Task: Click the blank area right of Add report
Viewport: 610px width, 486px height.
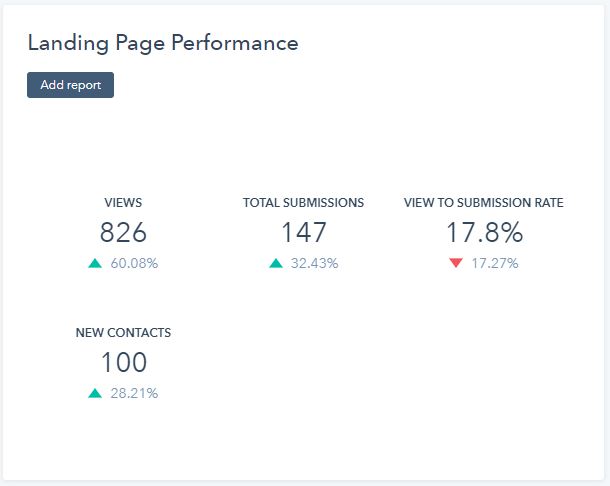Action: tap(350, 85)
